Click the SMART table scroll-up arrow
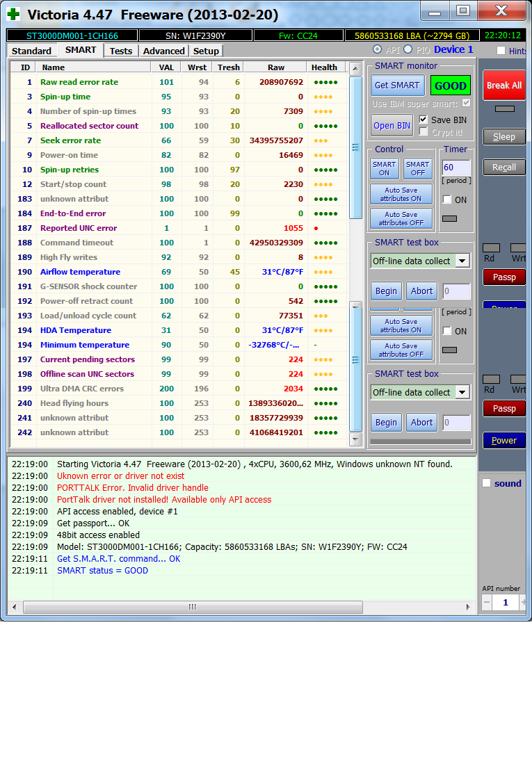The image size is (532, 764). point(355,68)
